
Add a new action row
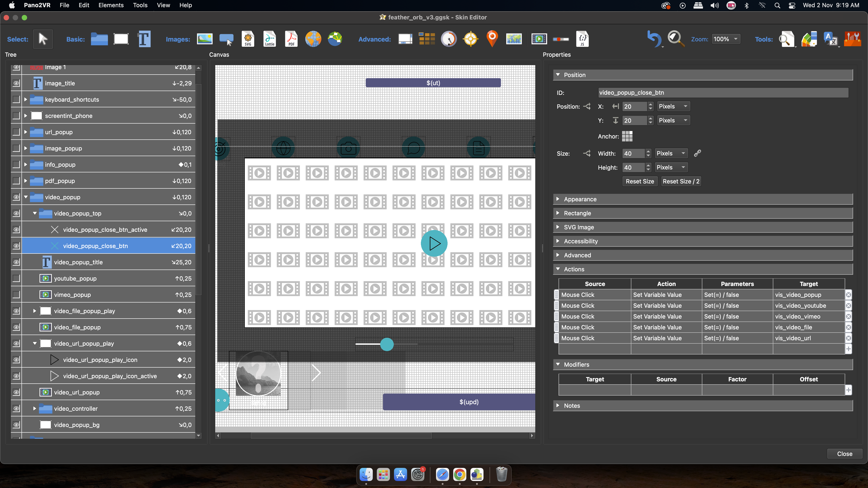point(849,349)
